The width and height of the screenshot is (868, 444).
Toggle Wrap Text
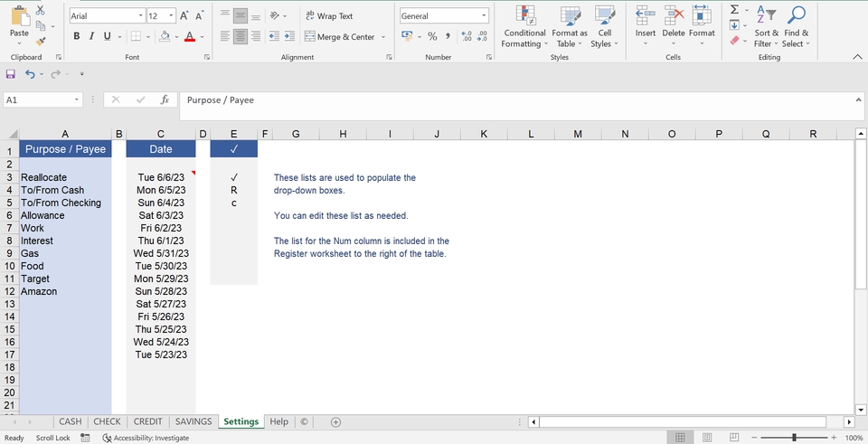329,16
